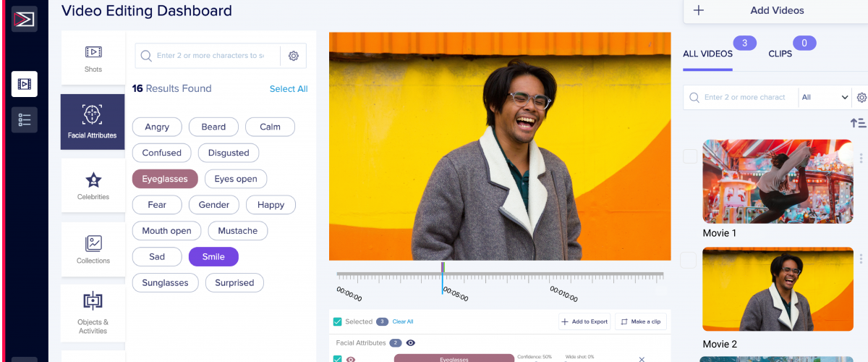
Task: Select the Happy attribute tag
Action: (x=271, y=205)
